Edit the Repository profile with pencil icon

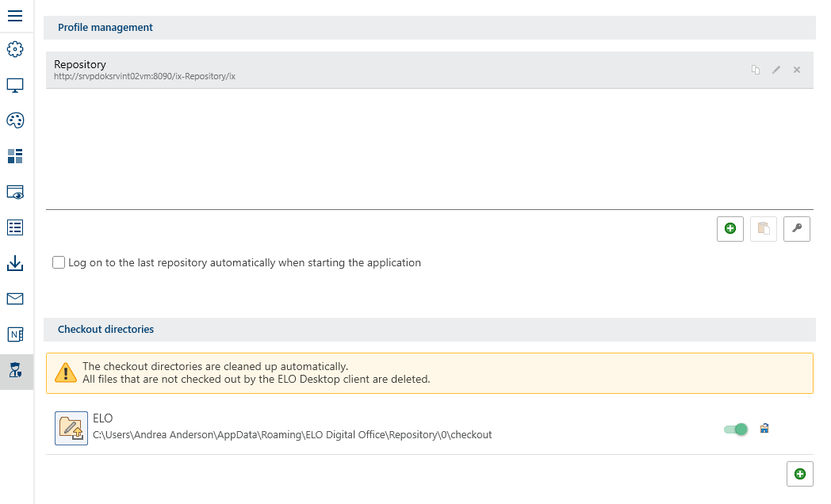click(776, 70)
